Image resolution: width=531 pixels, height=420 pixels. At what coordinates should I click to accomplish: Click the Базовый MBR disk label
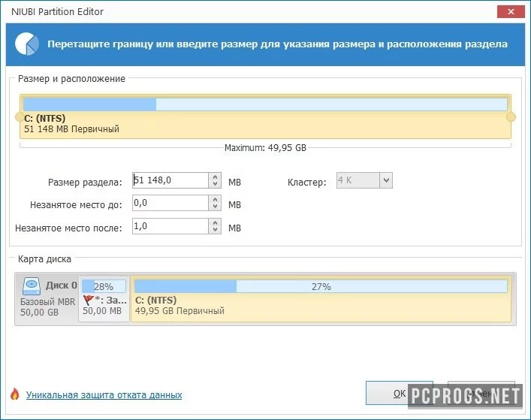(48, 301)
